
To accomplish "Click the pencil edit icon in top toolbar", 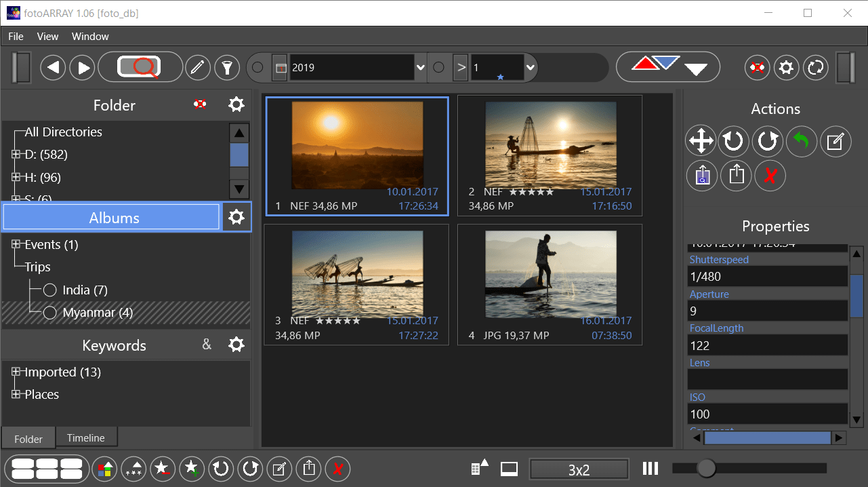I will pyautogui.click(x=198, y=67).
